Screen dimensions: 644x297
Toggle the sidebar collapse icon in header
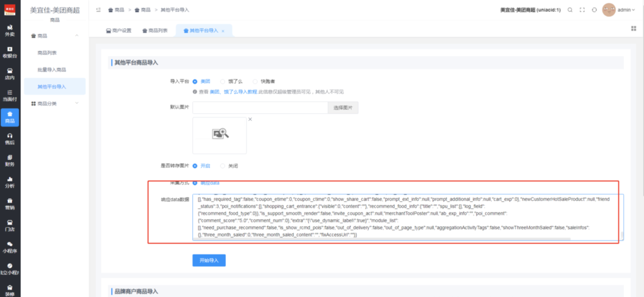(99, 10)
